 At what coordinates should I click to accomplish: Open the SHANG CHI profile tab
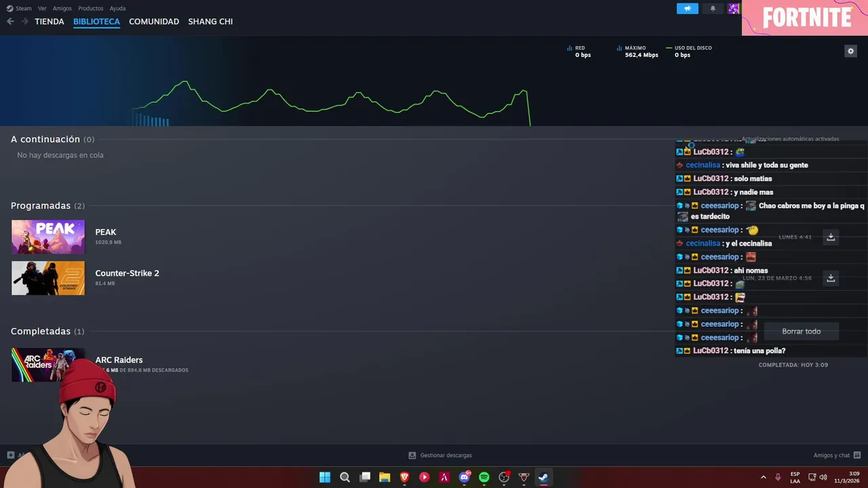pyautogui.click(x=210, y=22)
